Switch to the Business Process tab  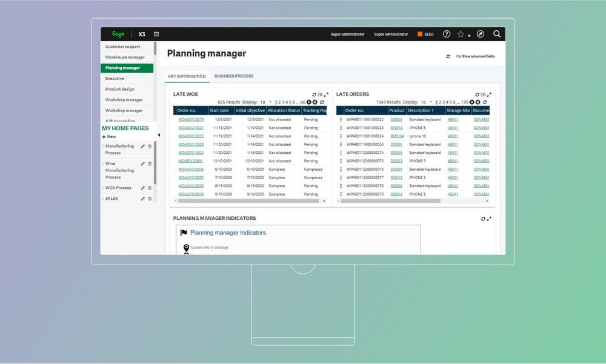click(x=234, y=76)
